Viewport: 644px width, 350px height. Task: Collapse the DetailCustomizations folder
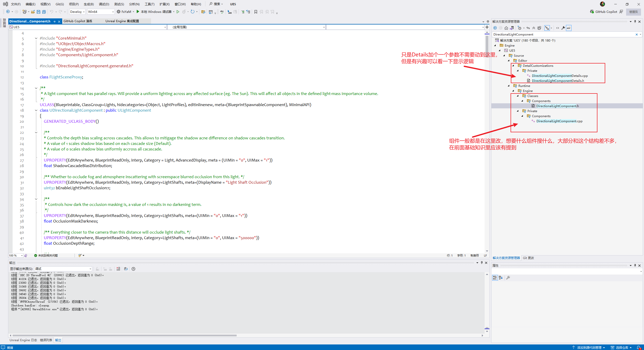pyautogui.click(x=513, y=66)
